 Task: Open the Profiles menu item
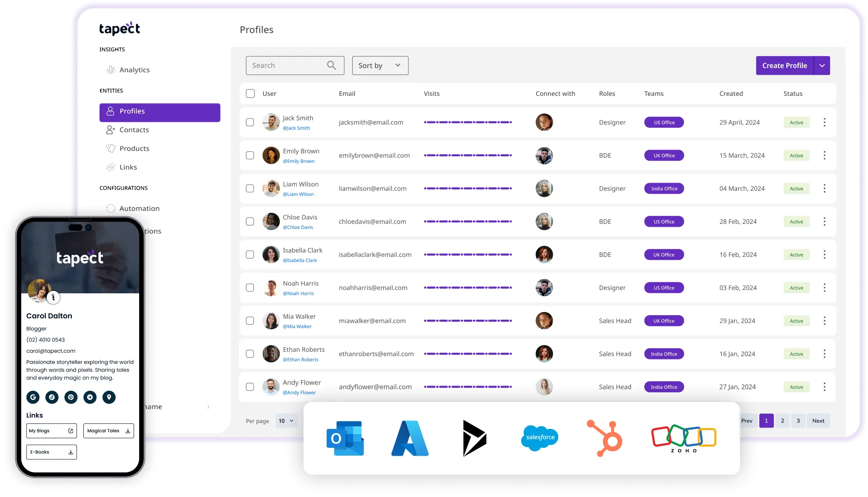pos(160,111)
